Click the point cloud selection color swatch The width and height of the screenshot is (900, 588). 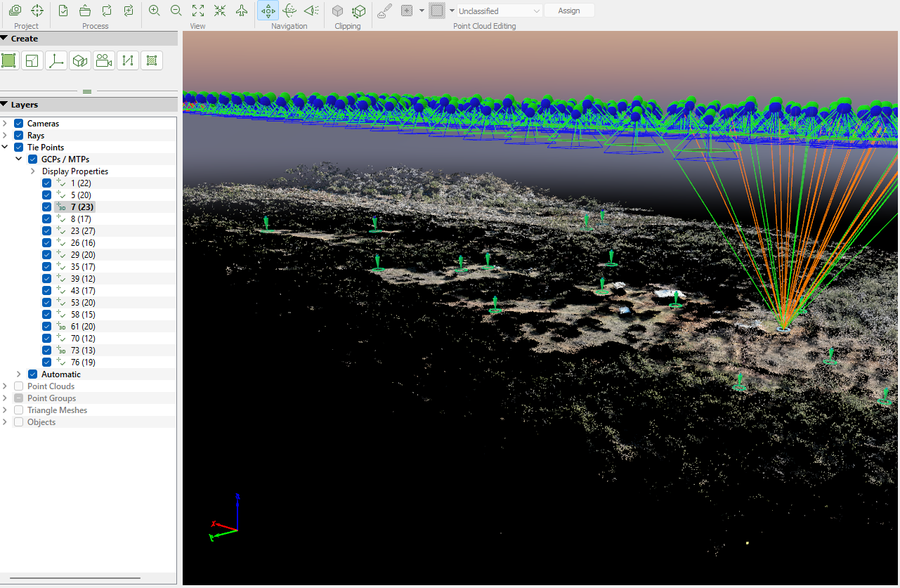pyautogui.click(x=437, y=11)
